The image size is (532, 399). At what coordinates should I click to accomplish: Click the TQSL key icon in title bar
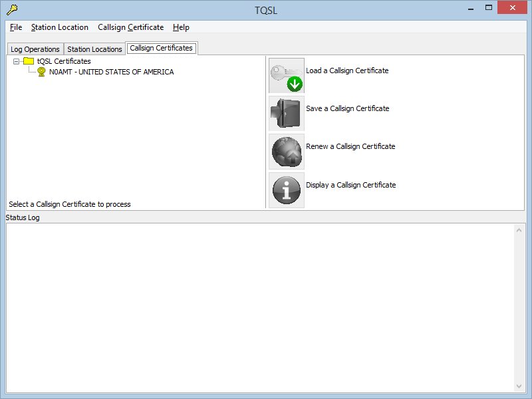click(12, 9)
